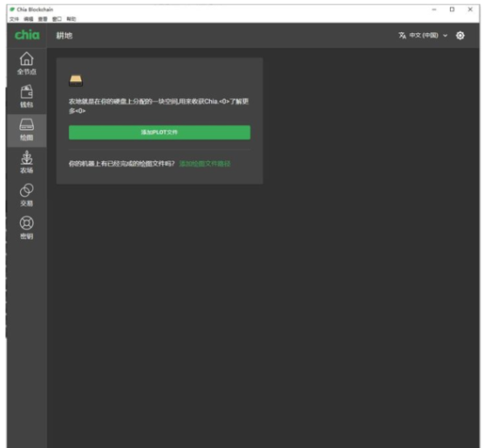This screenshot has width=483, height=448.
Task: Open the 窗口 menu
Action: coord(56,19)
